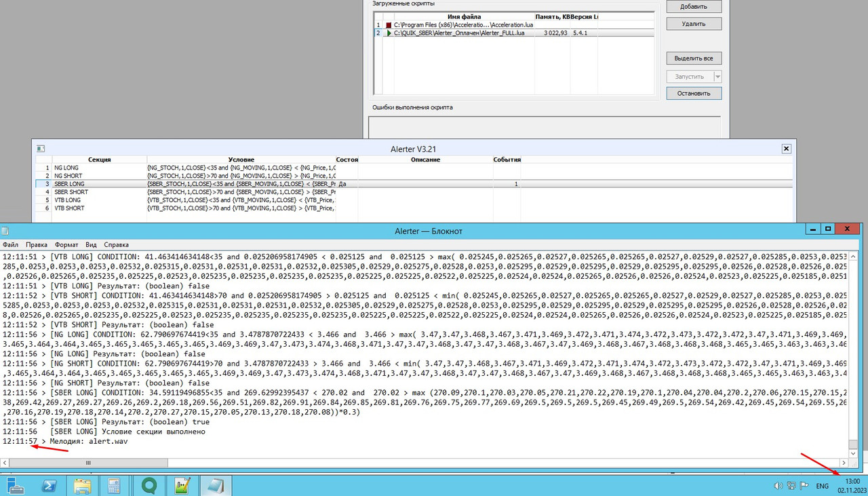Click the Notepad scroll-left arrow

[x=5, y=463]
